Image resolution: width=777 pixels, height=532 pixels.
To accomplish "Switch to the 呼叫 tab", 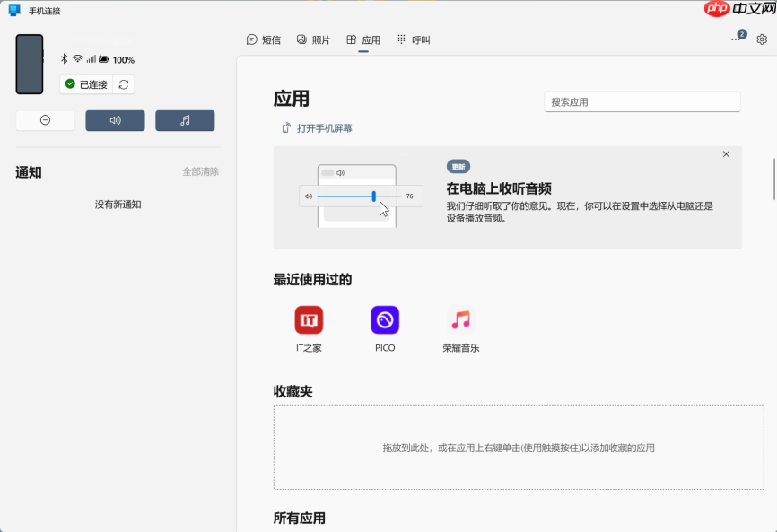I will 415,39.
